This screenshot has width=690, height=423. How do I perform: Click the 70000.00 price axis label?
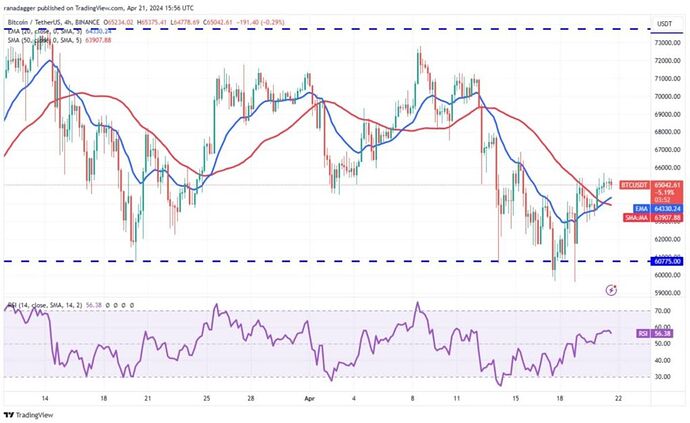[x=667, y=96]
